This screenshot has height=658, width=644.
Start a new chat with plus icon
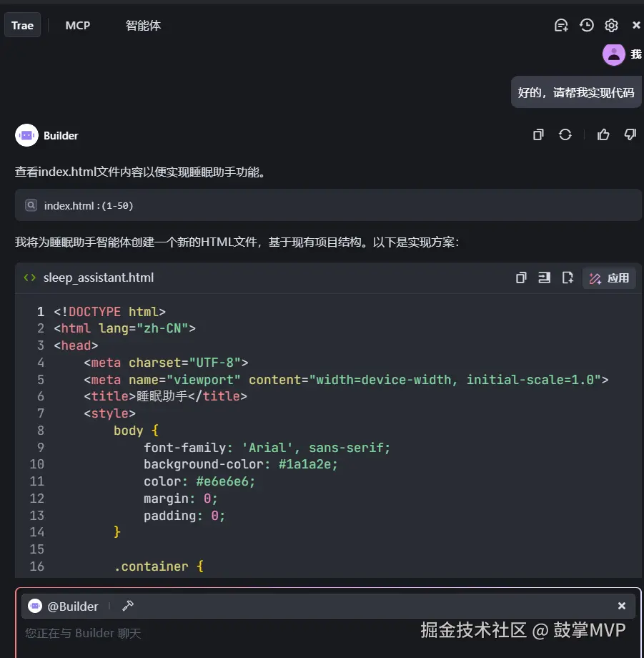coord(561,25)
